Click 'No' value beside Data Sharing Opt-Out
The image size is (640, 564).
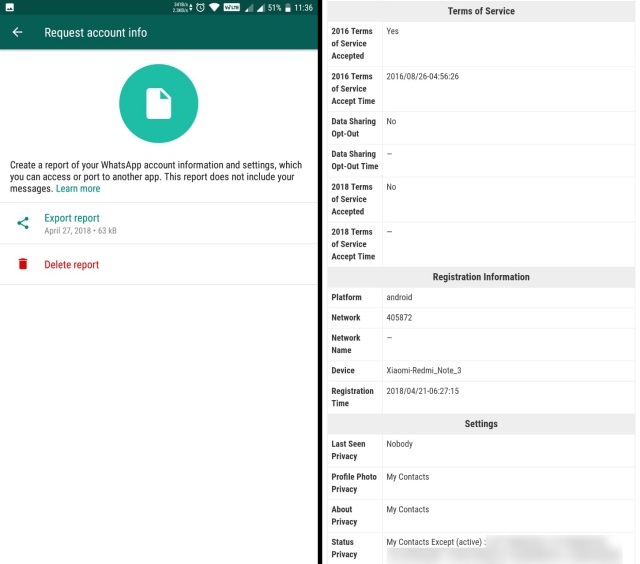tap(391, 121)
